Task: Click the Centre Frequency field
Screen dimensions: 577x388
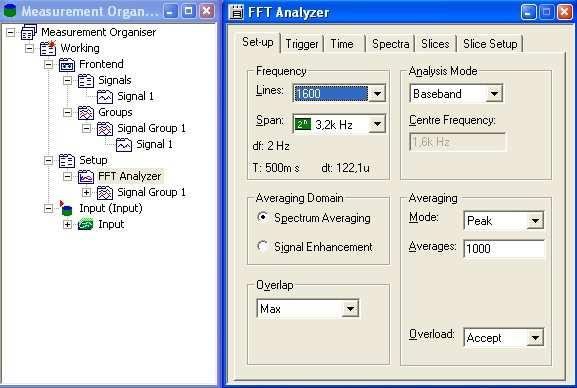Action: (x=457, y=142)
